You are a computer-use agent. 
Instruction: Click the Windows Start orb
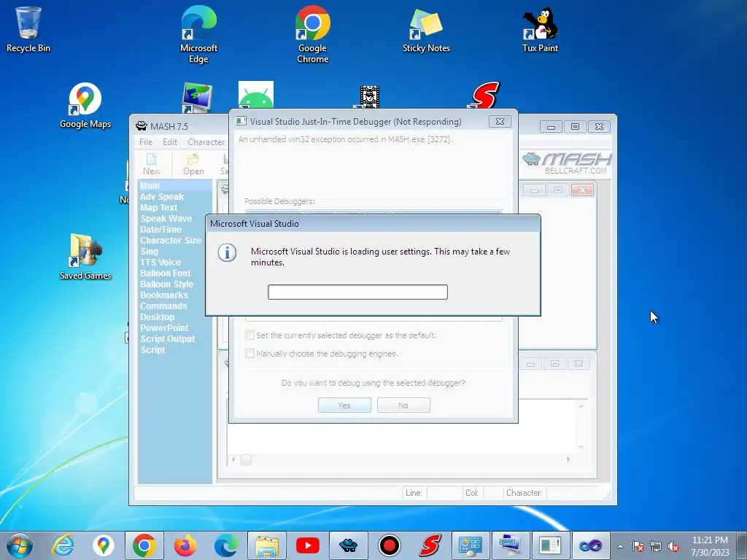click(20, 545)
